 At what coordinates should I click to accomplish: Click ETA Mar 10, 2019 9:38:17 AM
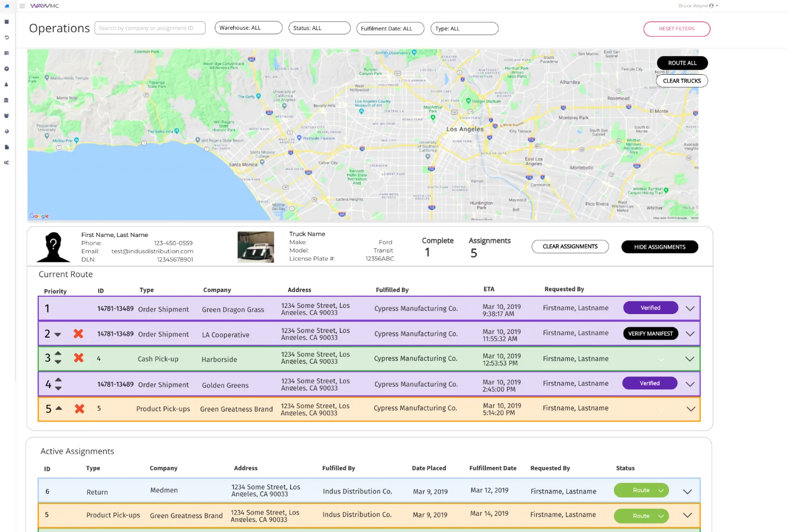[x=502, y=311]
